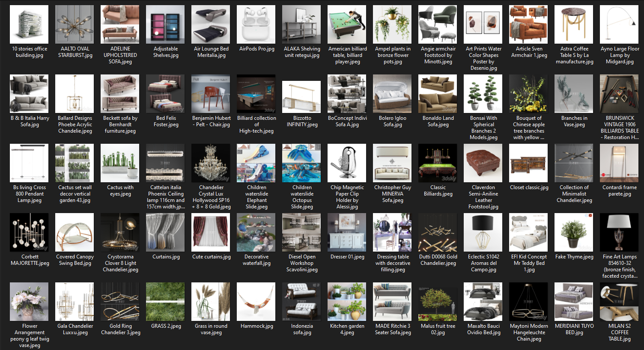
Task: Select ALAKA Shelving unit retegui.jpg thumbnail
Action: 302,24
